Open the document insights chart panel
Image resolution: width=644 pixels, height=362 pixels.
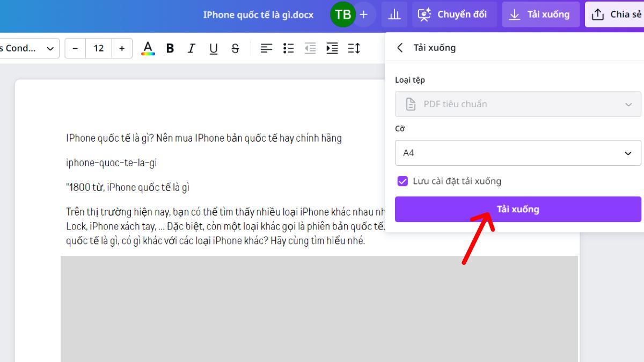pos(394,14)
